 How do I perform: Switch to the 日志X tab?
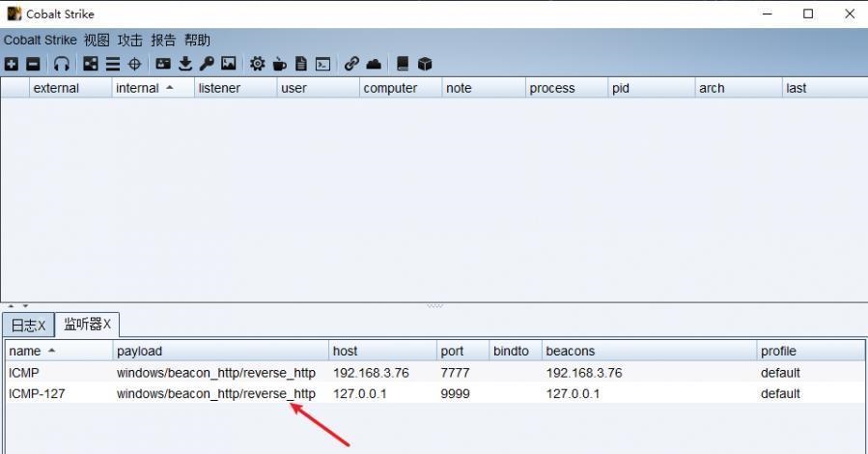(x=28, y=325)
